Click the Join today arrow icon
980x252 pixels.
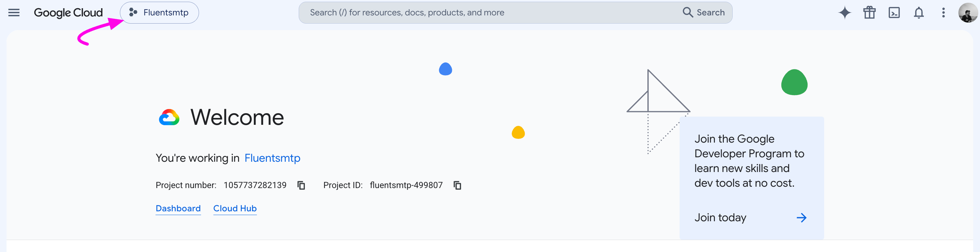pyautogui.click(x=801, y=217)
